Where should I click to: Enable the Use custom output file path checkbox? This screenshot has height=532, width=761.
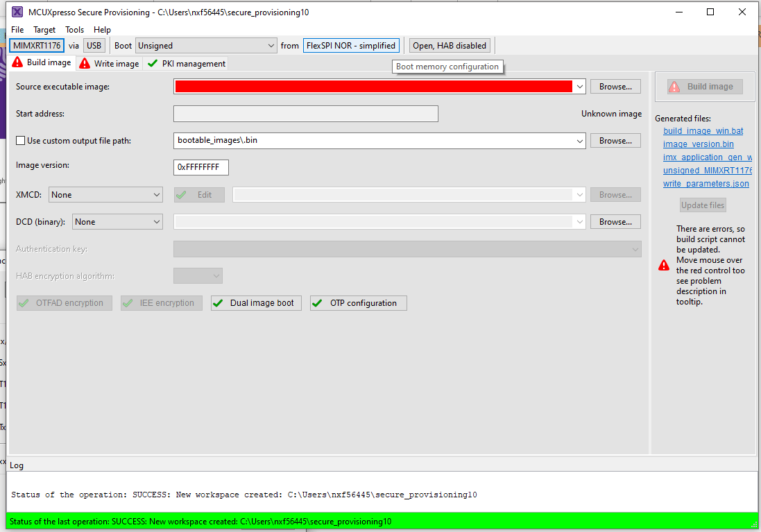point(20,140)
